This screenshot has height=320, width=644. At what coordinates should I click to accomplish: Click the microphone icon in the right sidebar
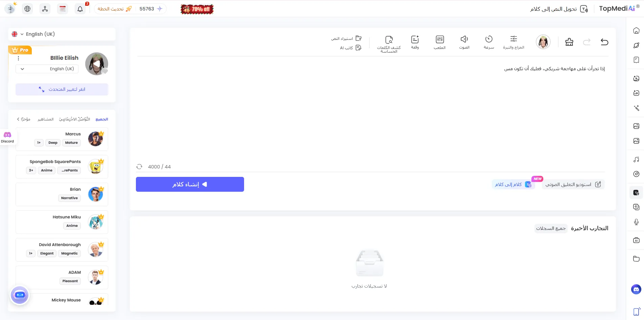pyautogui.click(x=636, y=222)
